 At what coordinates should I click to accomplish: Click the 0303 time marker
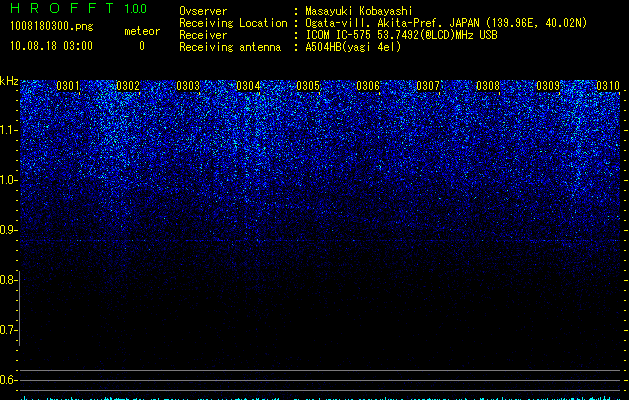188,86
